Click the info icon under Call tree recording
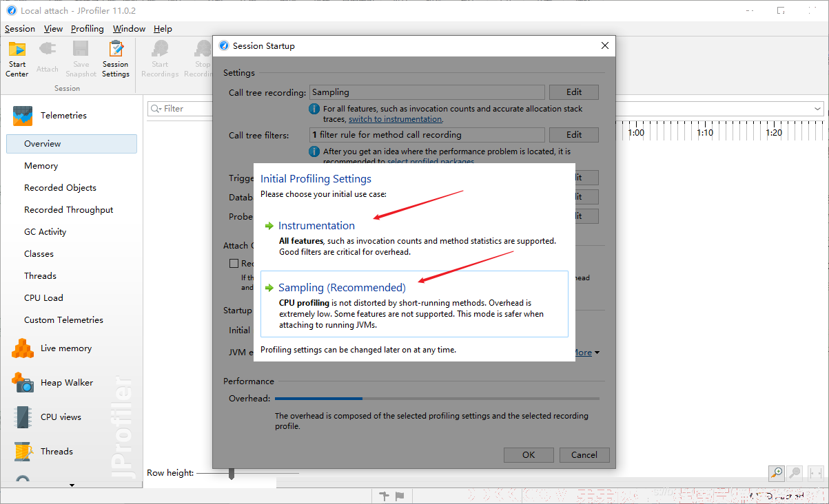This screenshot has height=504, width=829. [x=314, y=109]
